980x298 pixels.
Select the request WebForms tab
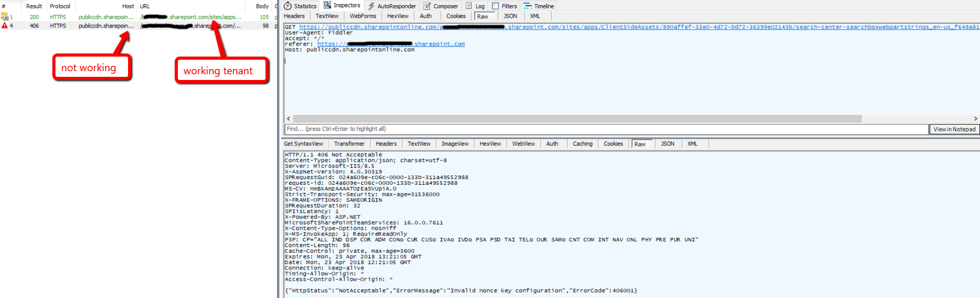click(x=363, y=16)
